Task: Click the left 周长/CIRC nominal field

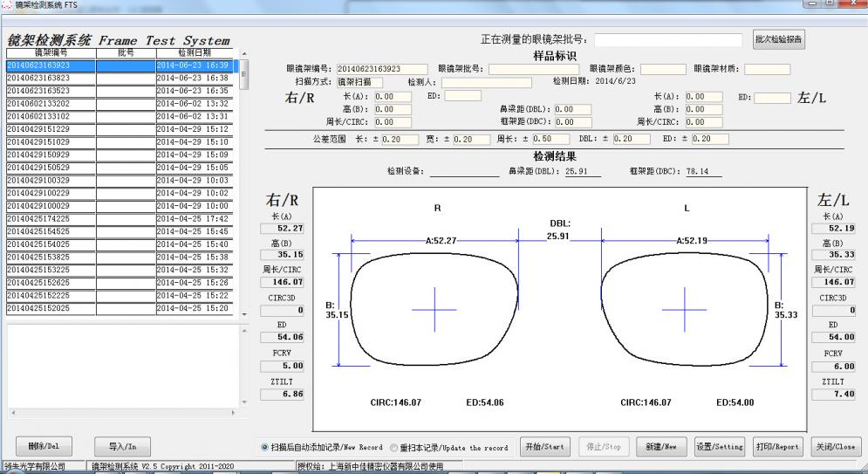Action: click(x=704, y=122)
